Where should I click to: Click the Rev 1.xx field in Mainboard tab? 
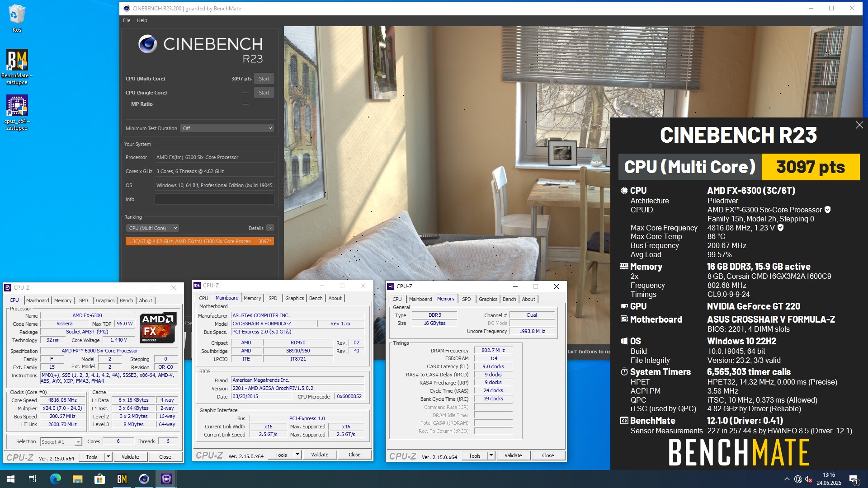[x=340, y=324]
